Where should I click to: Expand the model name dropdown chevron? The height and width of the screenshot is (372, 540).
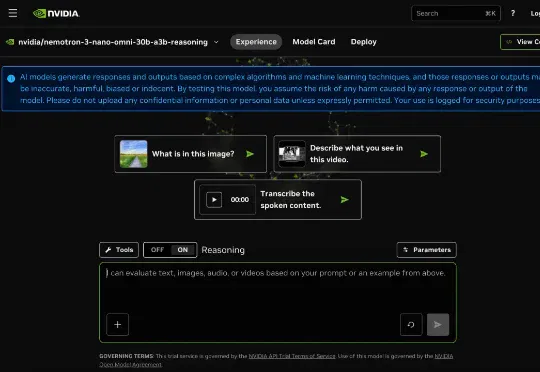coord(216,42)
